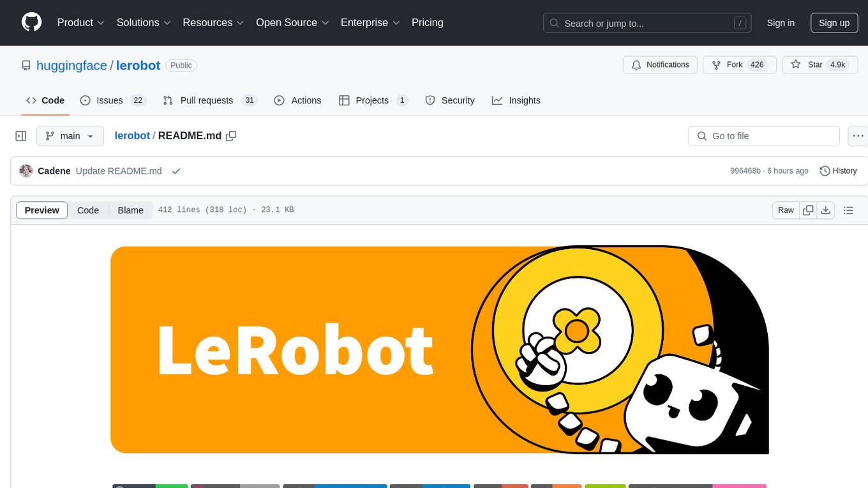Image resolution: width=868 pixels, height=488 pixels.
Task: Copy raw file contents
Action: [809, 210]
